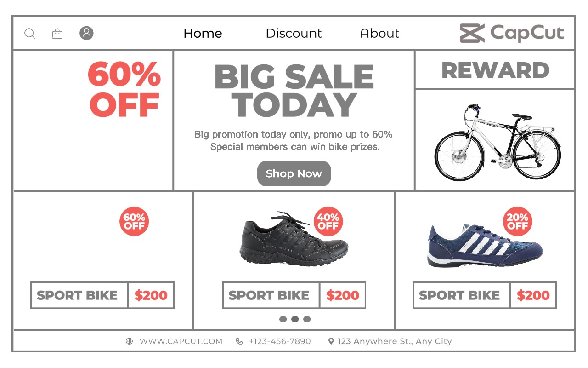Open the About menu item
This screenshot has height=368, width=588.
379,33
